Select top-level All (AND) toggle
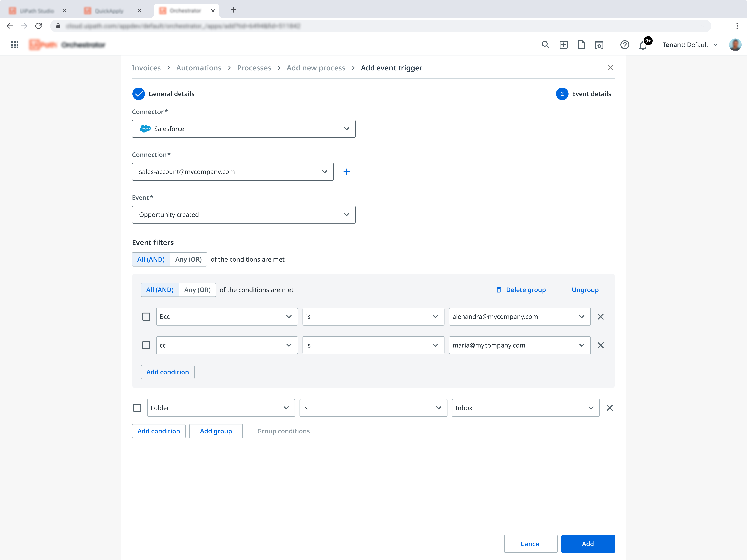Screen dimensions: 747x560 151,259
